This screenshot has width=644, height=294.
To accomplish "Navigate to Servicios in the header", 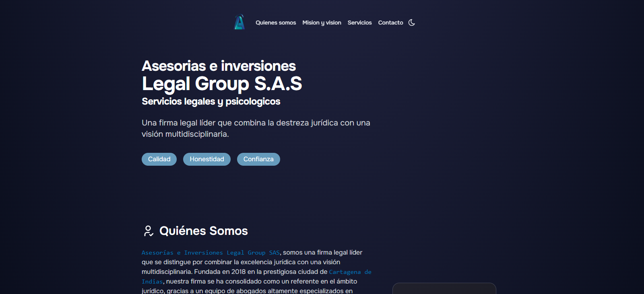I will (359, 23).
